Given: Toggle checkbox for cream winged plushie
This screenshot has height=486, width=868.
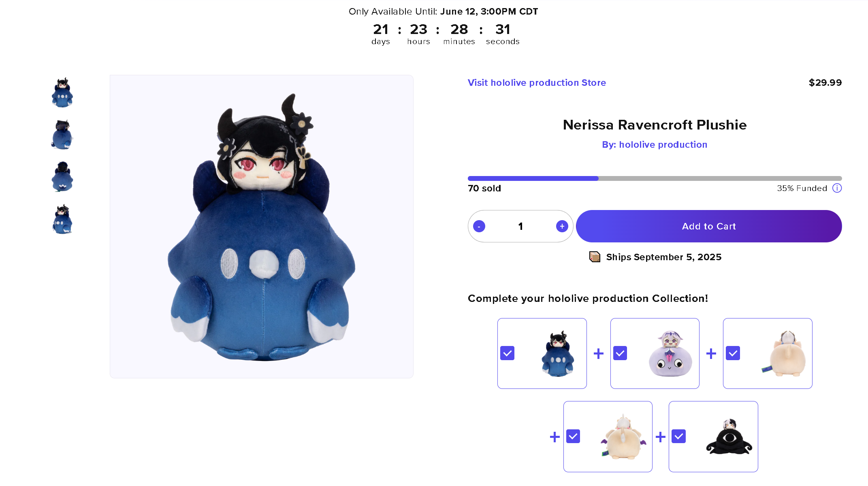Looking at the screenshot, I should pos(573,436).
